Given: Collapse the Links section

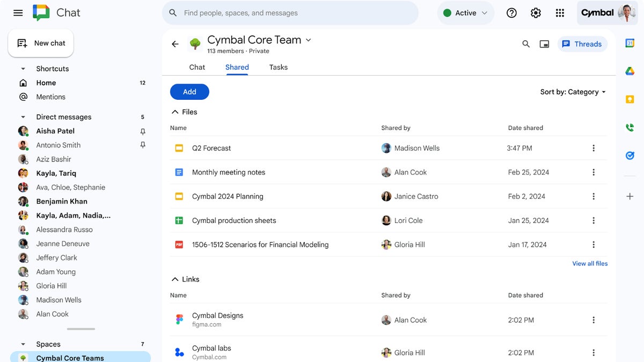Looking at the screenshot, I should [174, 279].
